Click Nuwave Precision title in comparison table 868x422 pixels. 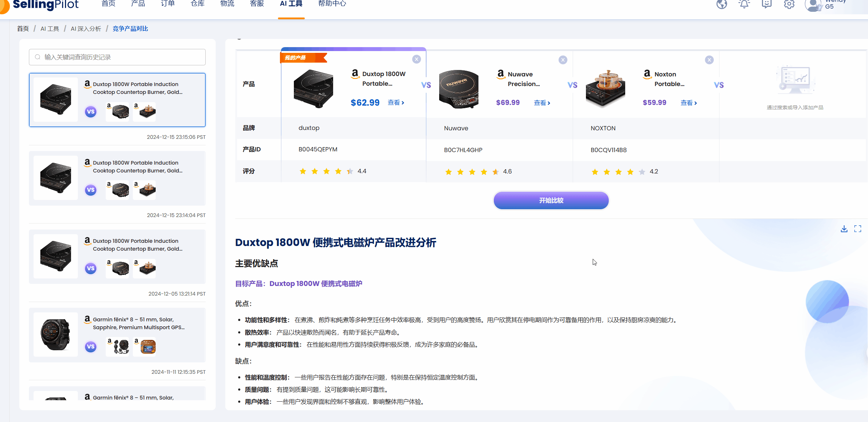pyautogui.click(x=524, y=79)
